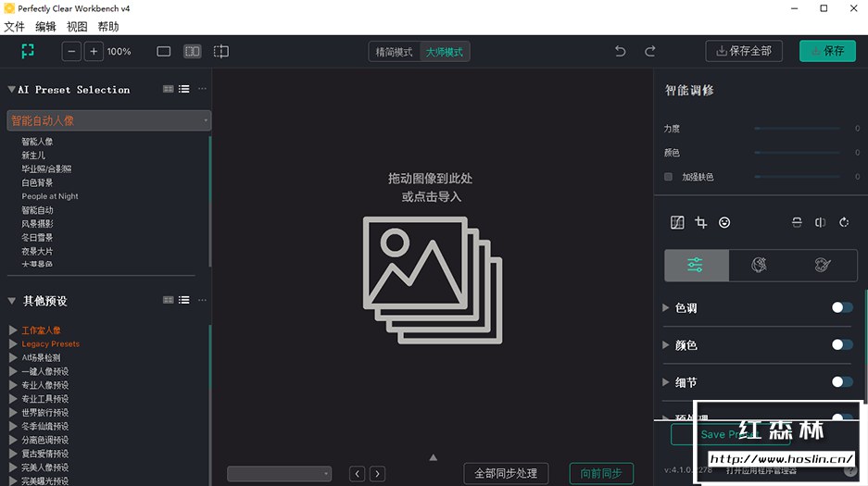Screen dimensions: 868x486
Task: Open the 文件 menu
Action: point(15,27)
